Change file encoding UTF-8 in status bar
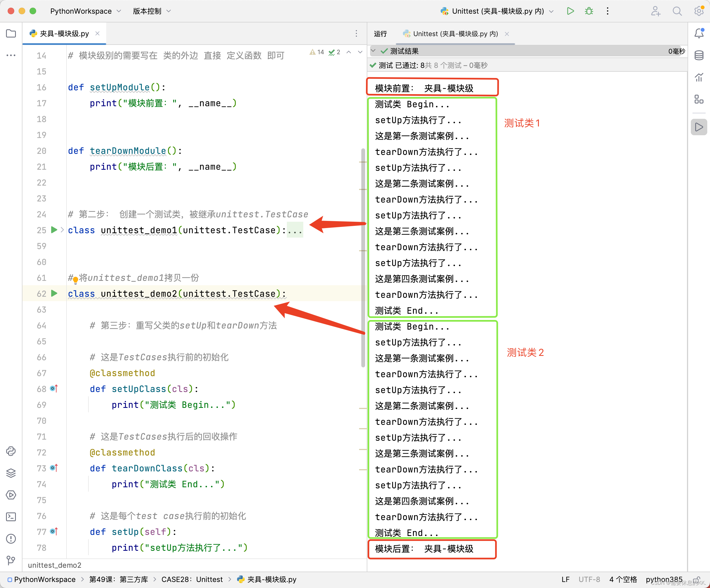The height and width of the screenshot is (588, 710). click(x=589, y=579)
